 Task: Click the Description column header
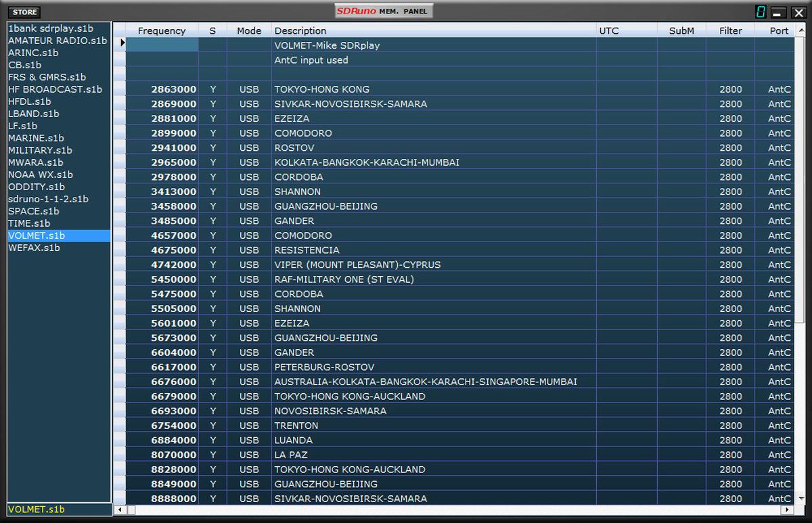434,30
